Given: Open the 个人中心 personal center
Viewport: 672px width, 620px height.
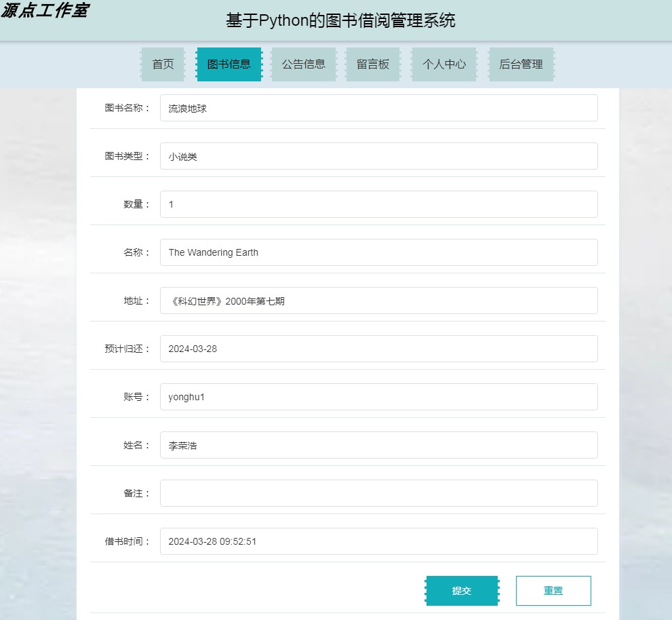Looking at the screenshot, I should point(443,64).
